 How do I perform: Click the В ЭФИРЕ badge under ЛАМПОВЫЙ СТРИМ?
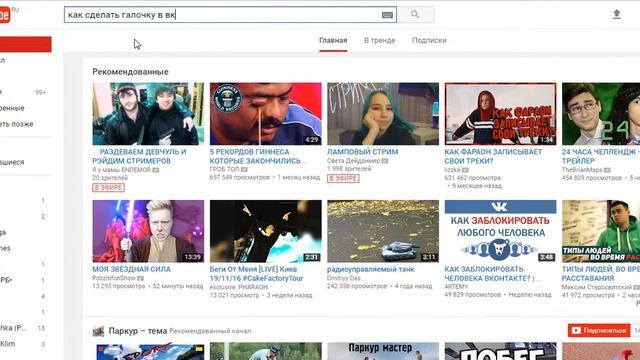pyautogui.click(x=343, y=178)
